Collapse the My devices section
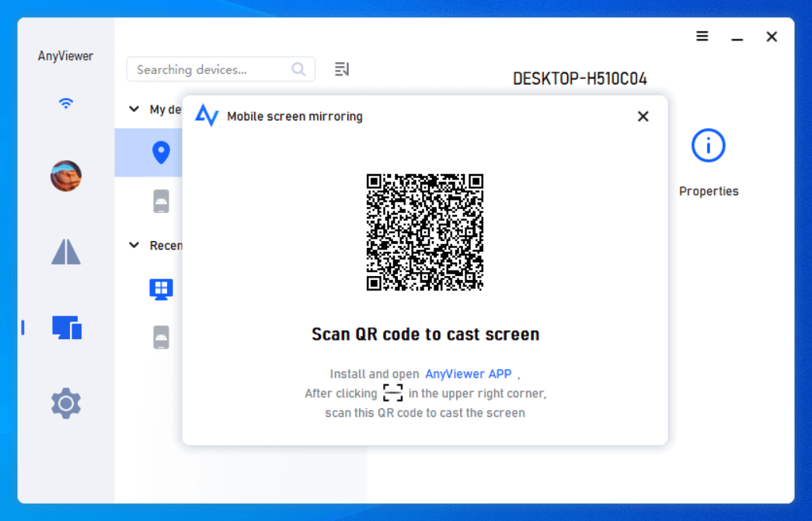This screenshot has height=521, width=812. [x=134, y=109]
